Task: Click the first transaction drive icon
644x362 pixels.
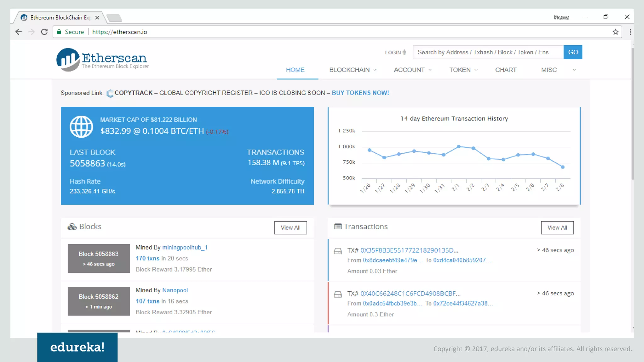Action: click(x=338, y=251)
